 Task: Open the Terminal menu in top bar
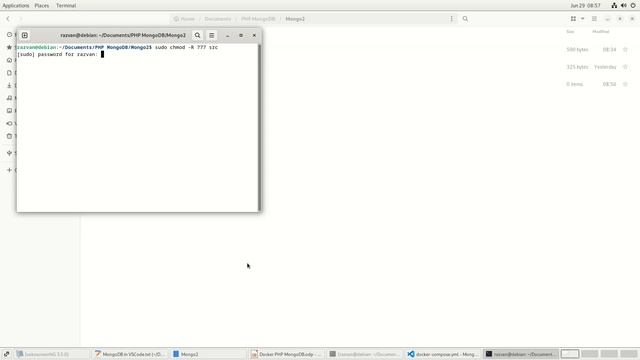click(x=66, y=6)
